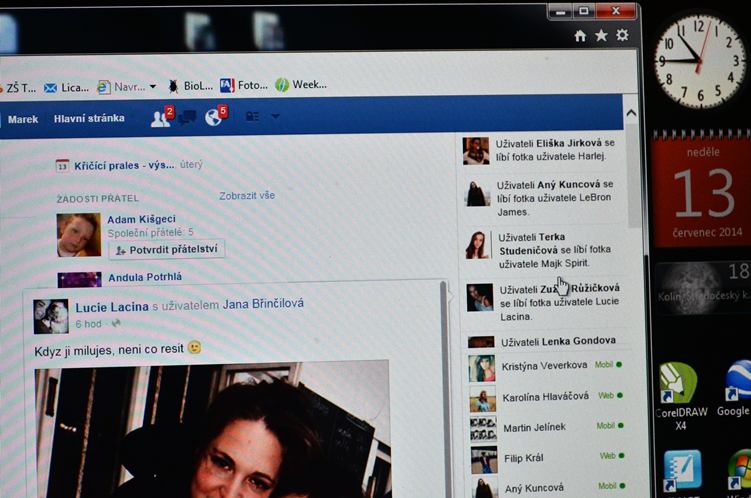Open chat with Filip Král
The width and height of the screenshot is (751, 498).
click(x=550, y=459)
